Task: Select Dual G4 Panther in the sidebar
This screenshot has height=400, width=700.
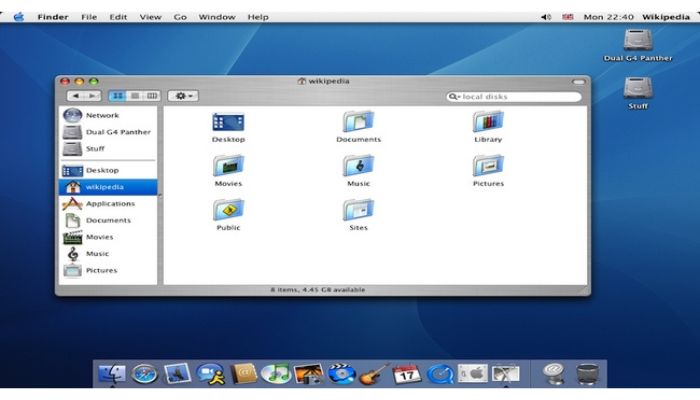Action: point(108,132)
